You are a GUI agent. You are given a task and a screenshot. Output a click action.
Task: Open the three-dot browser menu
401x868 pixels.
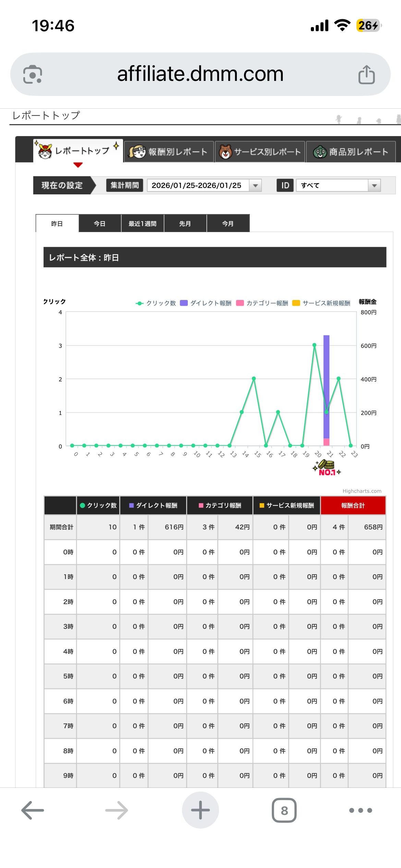[x=360, y=810]
